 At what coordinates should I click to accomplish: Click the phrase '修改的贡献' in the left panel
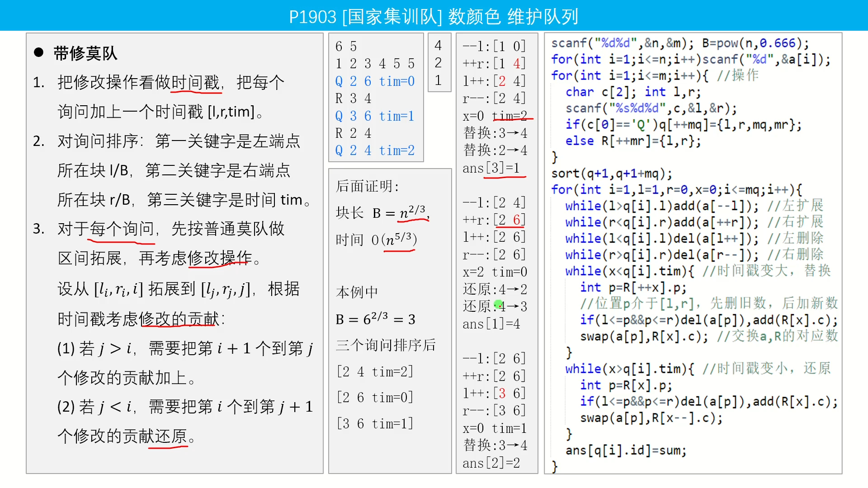(x=179, y=319)
